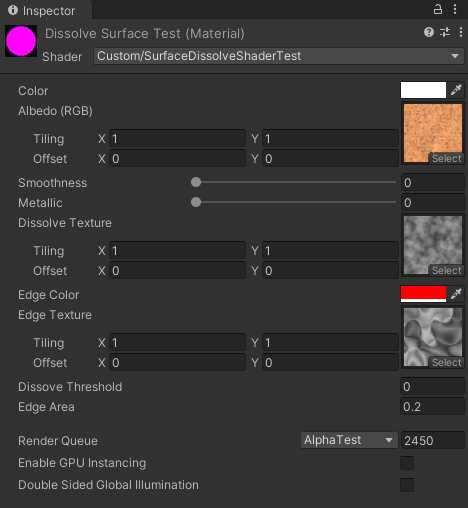Click the Render Queue label

pos(58,441)
